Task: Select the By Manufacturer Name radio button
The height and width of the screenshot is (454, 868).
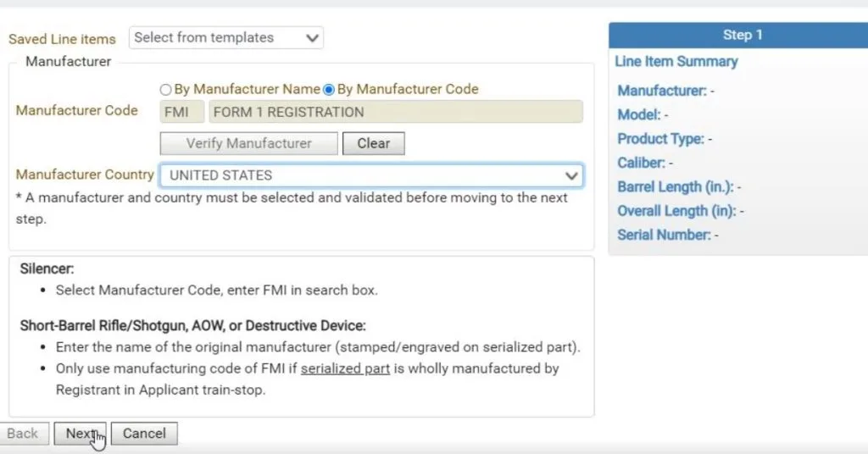Action: click(165, 90)
